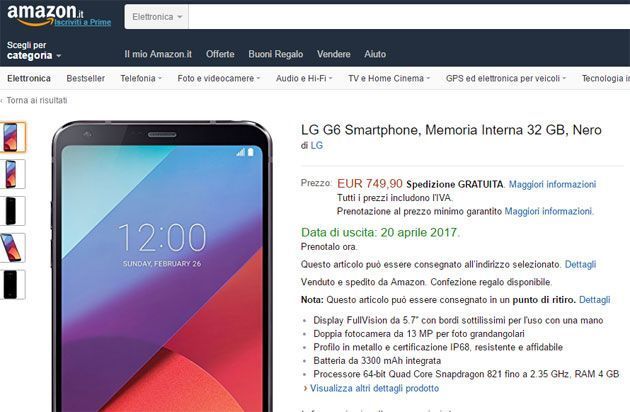Expand the Telefonia submenu
Screen dimensions: 630x412
[x=141, y=78]
